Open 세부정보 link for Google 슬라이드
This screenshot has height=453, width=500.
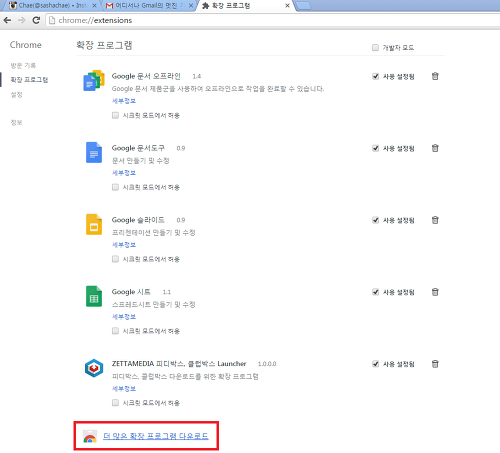click(x=124, y=245)
